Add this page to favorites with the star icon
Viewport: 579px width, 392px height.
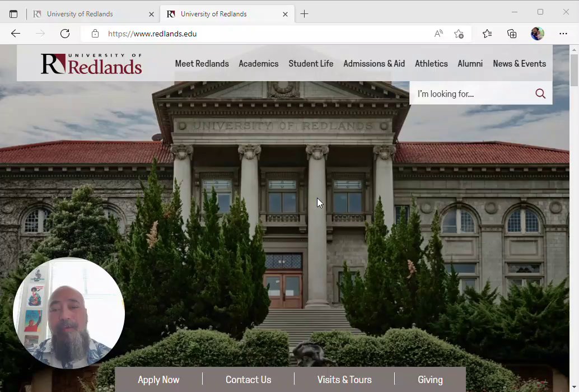pos(459,34)
